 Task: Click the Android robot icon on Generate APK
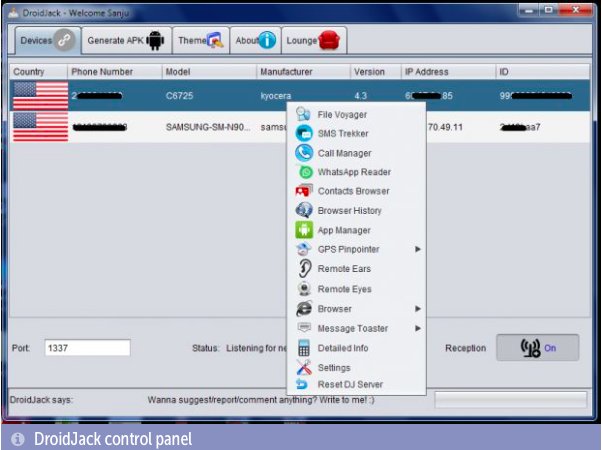155,40
